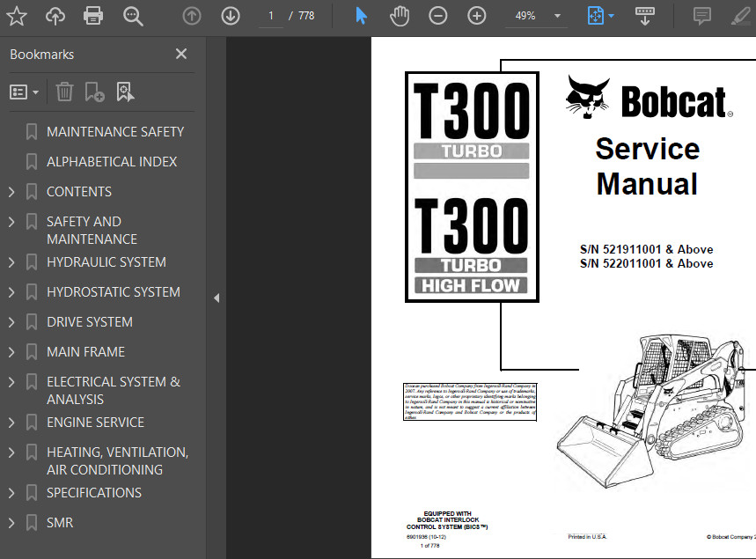Select HYDROSTATIC SYSTEM bookmark label

click(x=114, y=291)
